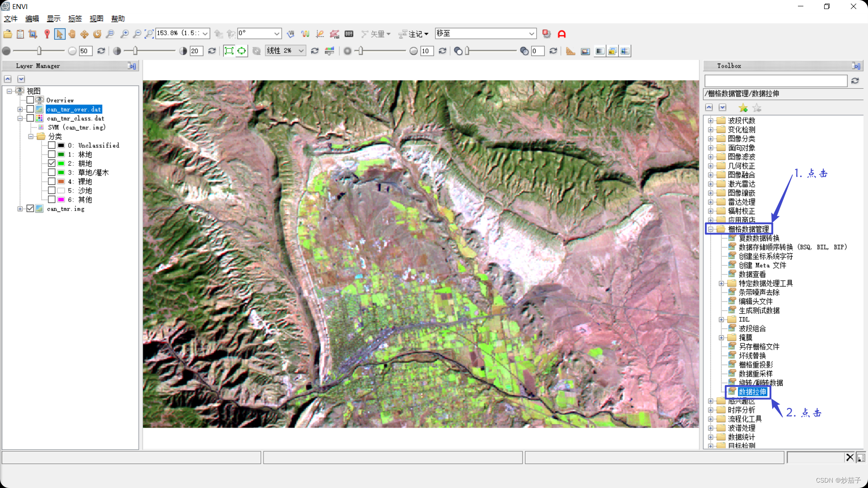Click the zoom in magnifier icon
Image resolution: width=868 pixels, height=488 pixels.
pos(124,34)
